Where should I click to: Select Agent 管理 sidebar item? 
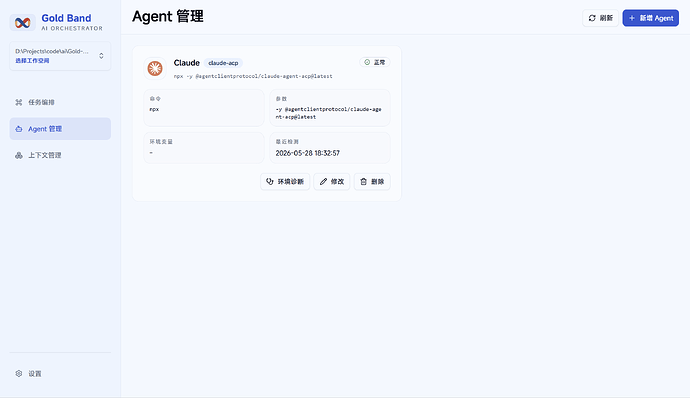point(60,129)
